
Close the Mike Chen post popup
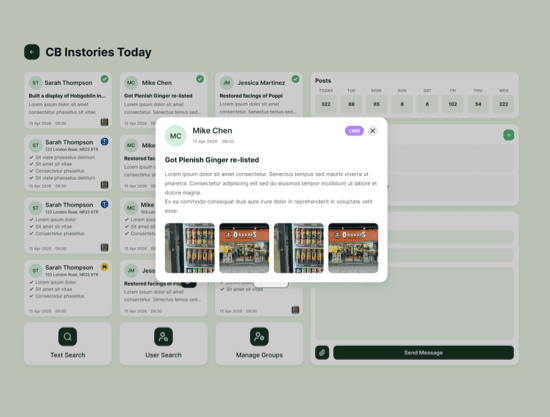373,131
